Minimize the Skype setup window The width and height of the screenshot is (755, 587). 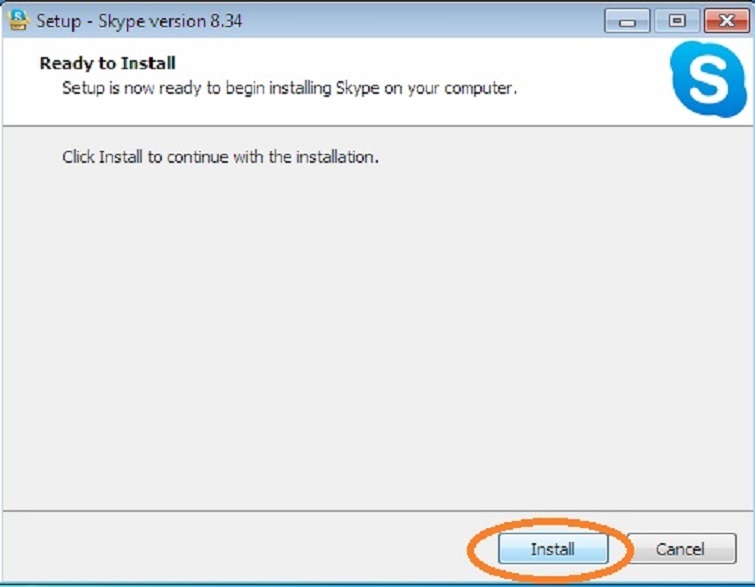pos(627,20)
